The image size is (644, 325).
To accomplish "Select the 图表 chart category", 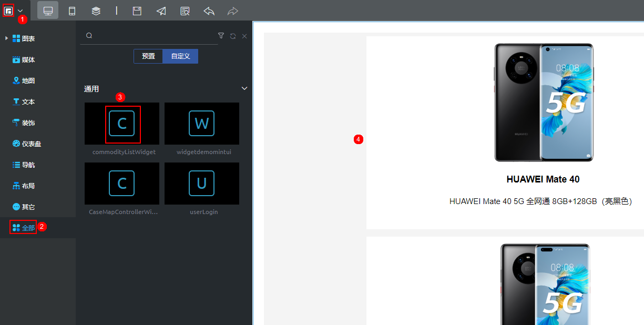I will pos(24,38).
